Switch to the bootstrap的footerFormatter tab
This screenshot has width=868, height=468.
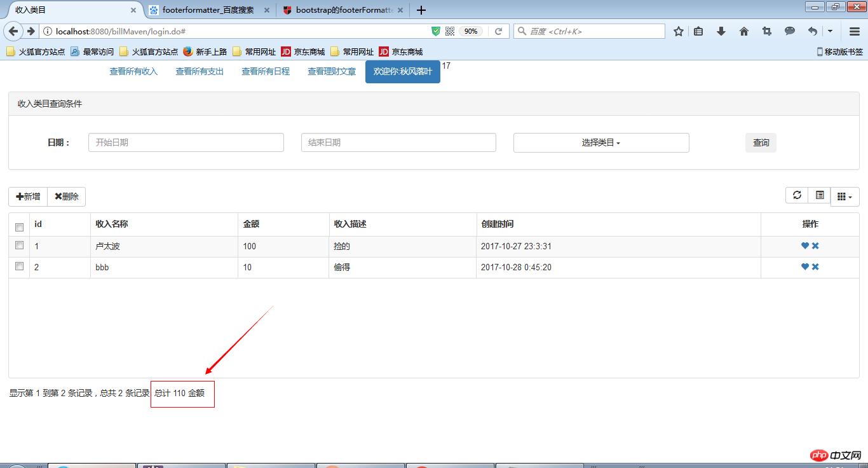pos(344,10)
